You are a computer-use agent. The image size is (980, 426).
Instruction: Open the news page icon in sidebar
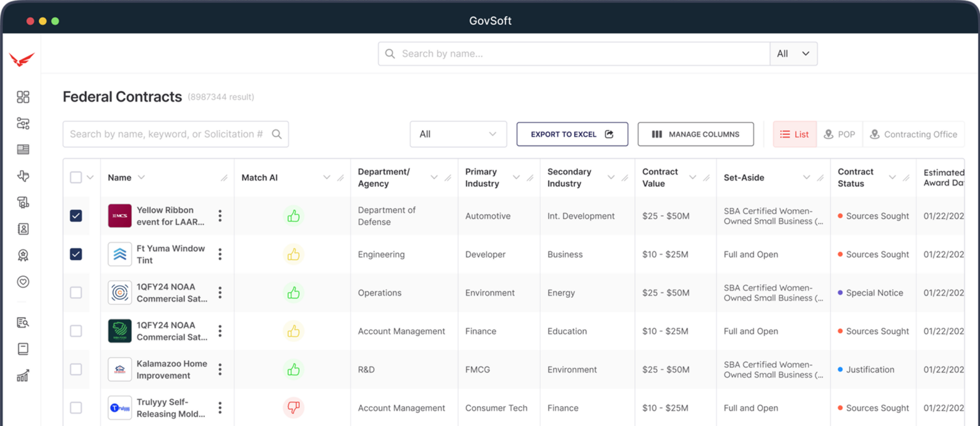point(23,150)
